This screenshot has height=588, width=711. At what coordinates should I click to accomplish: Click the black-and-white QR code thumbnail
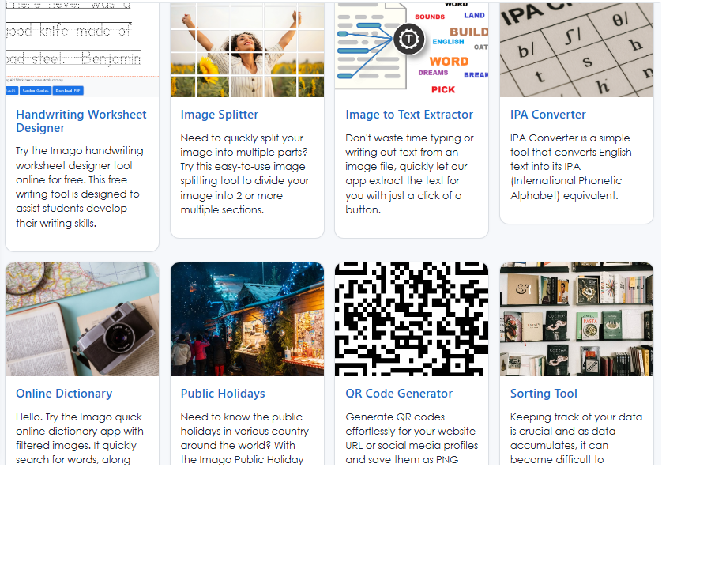pyautogui.click(x=411, y=319)
